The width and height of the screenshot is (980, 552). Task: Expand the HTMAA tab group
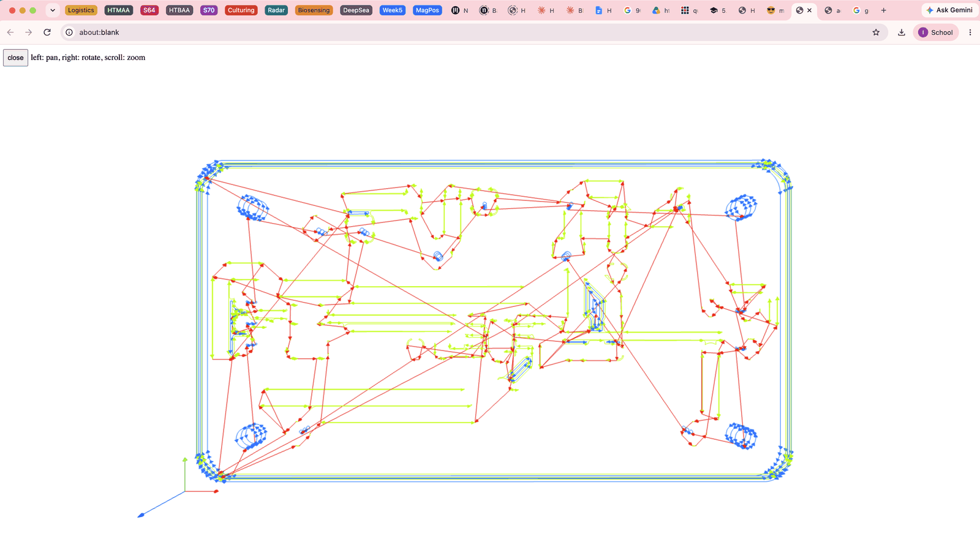(x=119, y=10)
